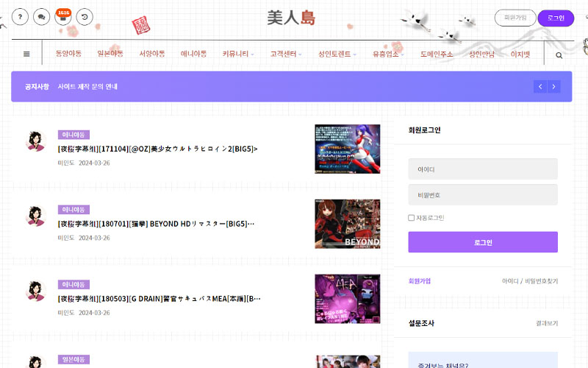Viewport: 588px width, 368px height.
Task: Open post [180701] BEYOND HDリマスター
Action: tap(156, 224)
